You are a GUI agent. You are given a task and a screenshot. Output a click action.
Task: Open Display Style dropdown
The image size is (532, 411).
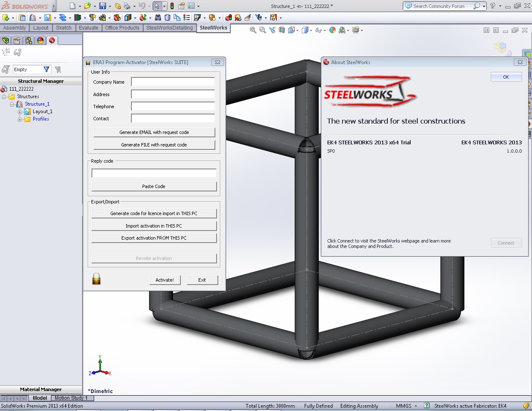point(311,30)
